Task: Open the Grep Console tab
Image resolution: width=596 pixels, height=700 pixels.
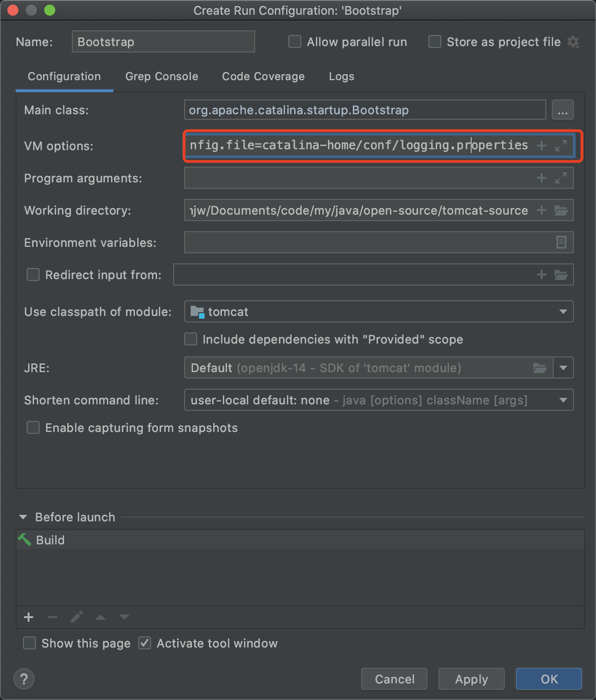Action: (162, 76)
